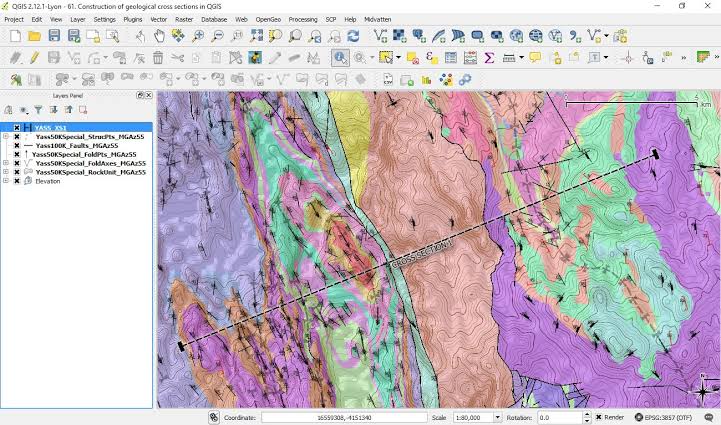
Task: Click the Statistical Summary sigma icon
Action: [489, 58]
